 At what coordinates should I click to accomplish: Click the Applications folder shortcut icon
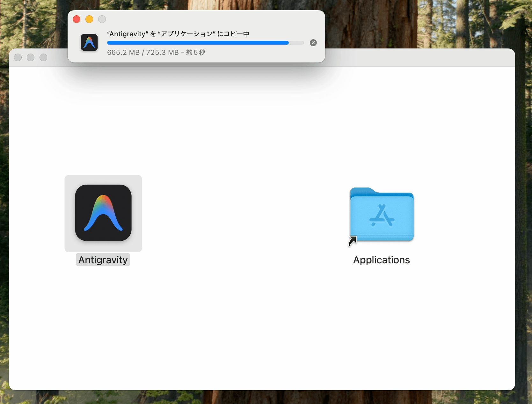coord(382,214)
